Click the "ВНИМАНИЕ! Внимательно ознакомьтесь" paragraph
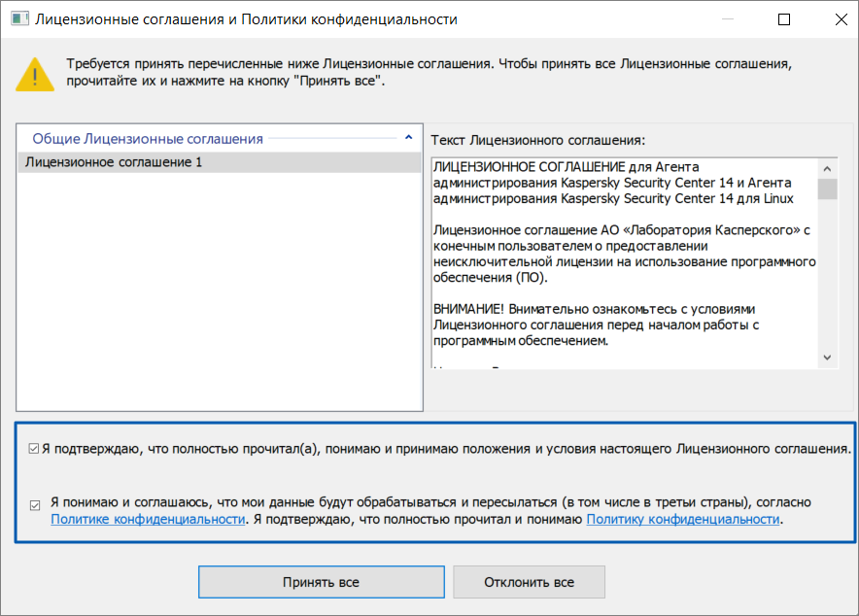859x616 pixels. (596, 325)
